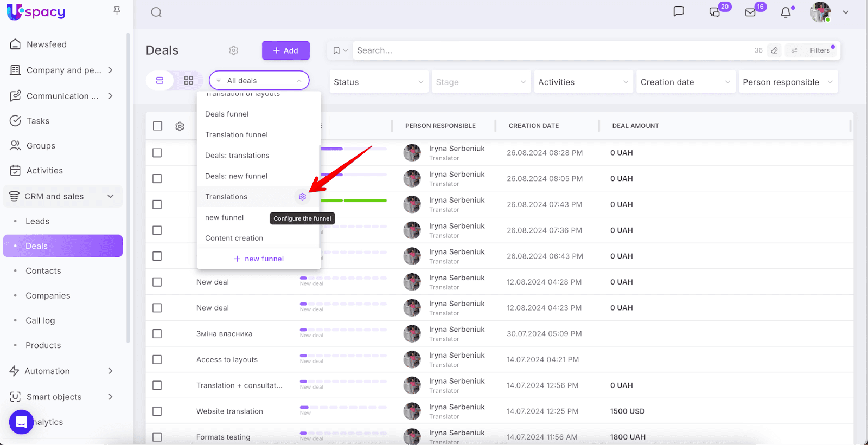Click the search magnifier in top bar
Image resolution: width=868 pixels, height=445 pixels.
(x=156, y=12)
